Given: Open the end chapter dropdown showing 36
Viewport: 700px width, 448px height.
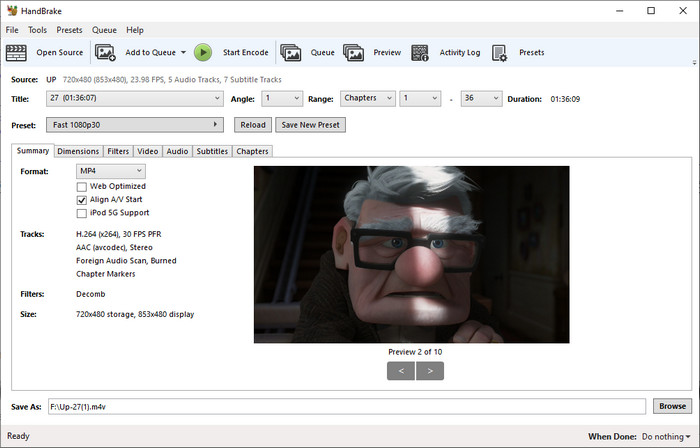Looking at the screenshot, I should click(481, 99).
